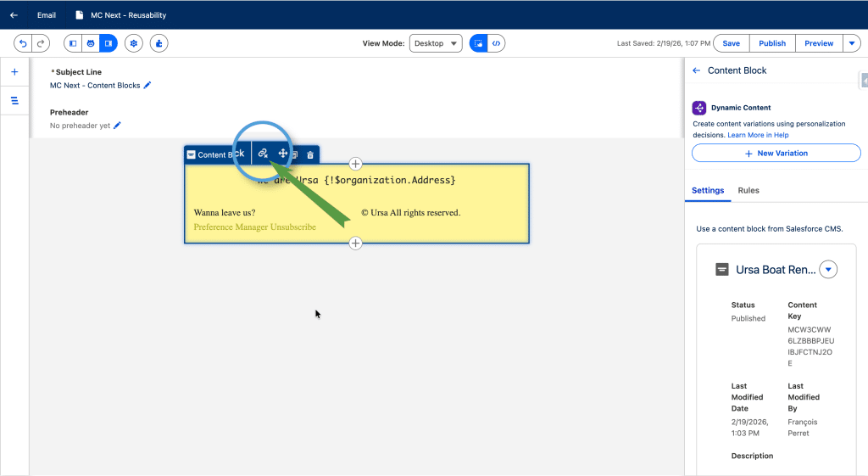Open the Learn More in Help link
Viewport: 868px width, 476px height.
[757, 135]
